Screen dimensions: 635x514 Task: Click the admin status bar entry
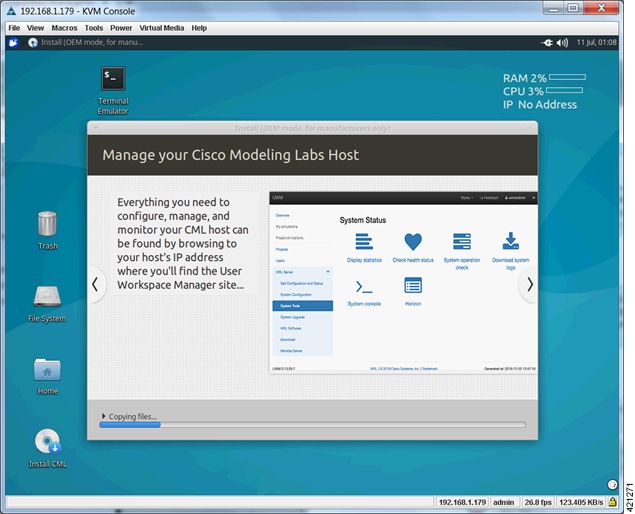pyautogui.click(x=503, y=502)
